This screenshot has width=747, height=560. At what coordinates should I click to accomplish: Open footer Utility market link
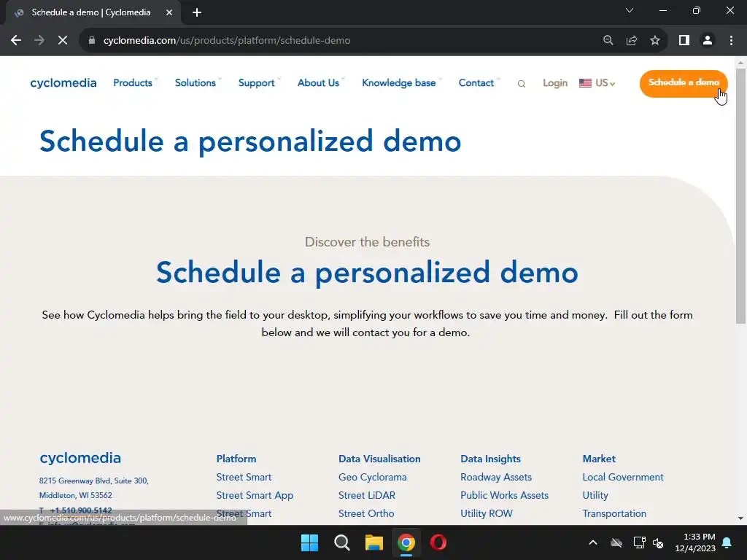click(595, 495)
